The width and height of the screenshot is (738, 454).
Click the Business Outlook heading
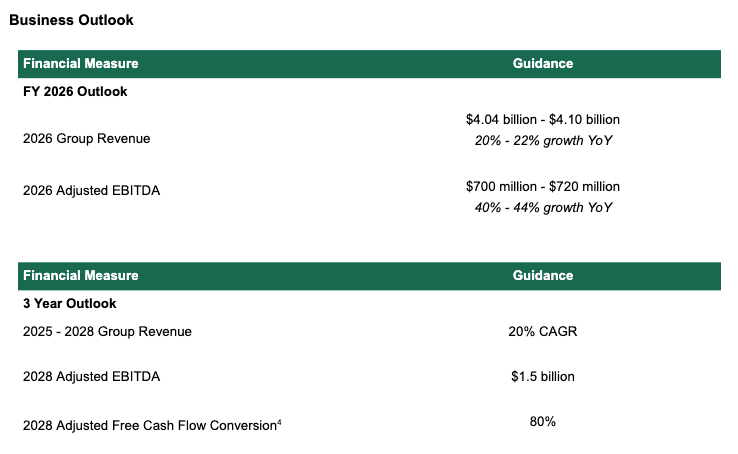pyautogui.click(x=71, y=20)
